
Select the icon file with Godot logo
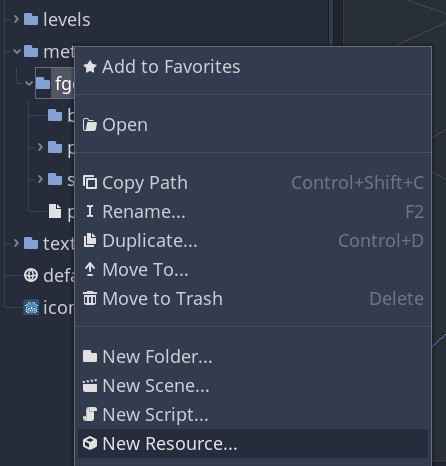coord(49,307)
